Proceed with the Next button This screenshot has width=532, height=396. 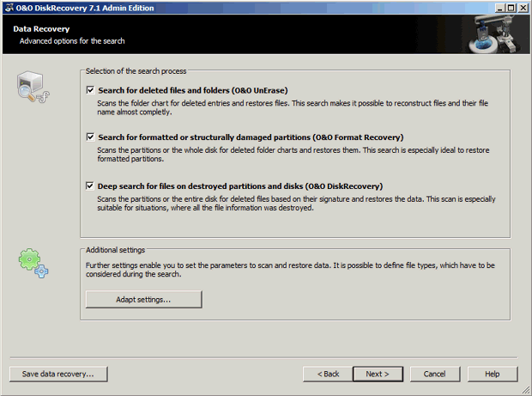378,374
